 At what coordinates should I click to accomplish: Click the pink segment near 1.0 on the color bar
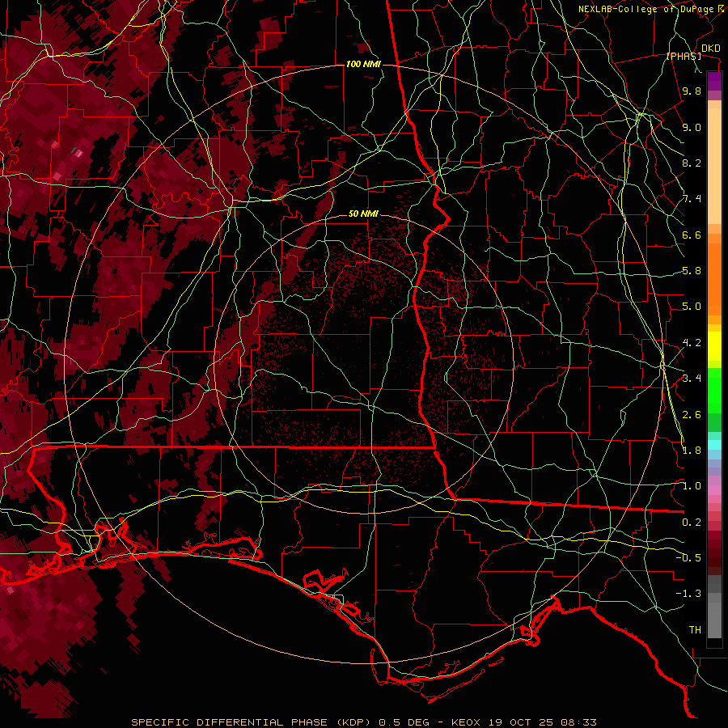714,490
